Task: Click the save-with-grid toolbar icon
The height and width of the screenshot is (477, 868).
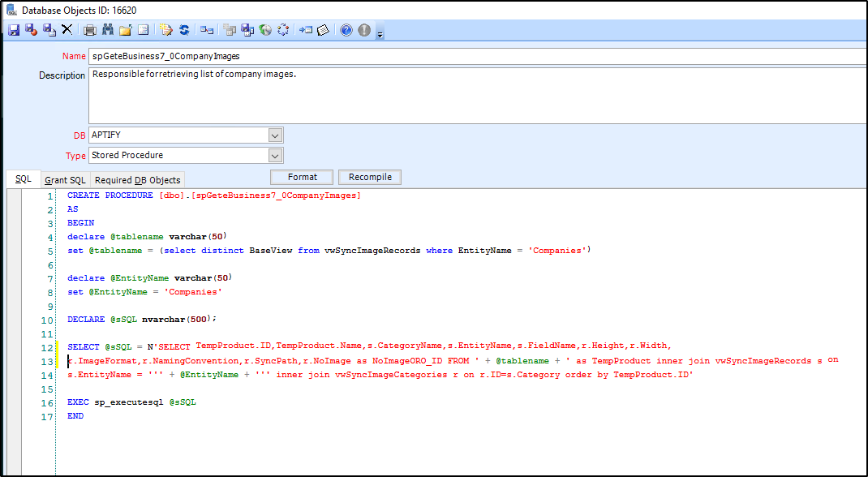Action: pos(247,30)
